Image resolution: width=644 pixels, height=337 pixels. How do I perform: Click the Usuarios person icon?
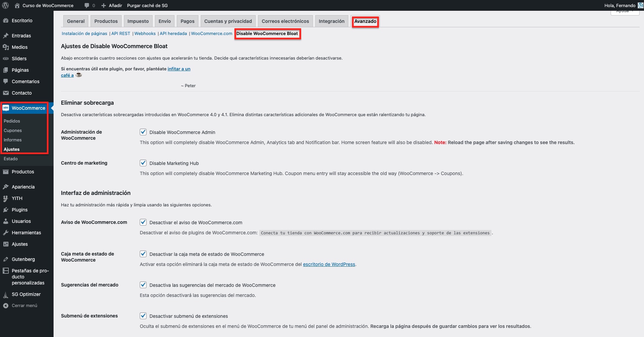coord(6,221)
